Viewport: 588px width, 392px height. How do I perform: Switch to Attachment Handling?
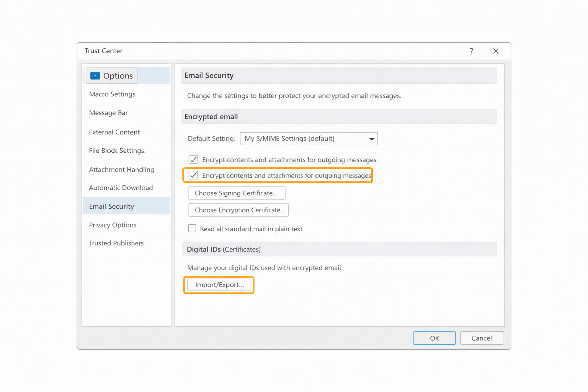pos(121,169)
